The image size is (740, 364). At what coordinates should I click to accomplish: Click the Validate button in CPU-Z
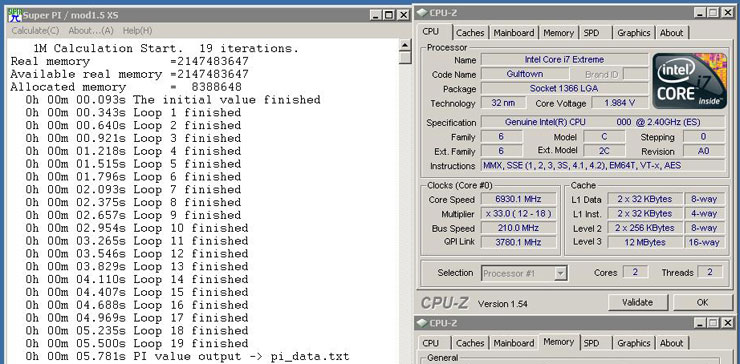(638, 302)
